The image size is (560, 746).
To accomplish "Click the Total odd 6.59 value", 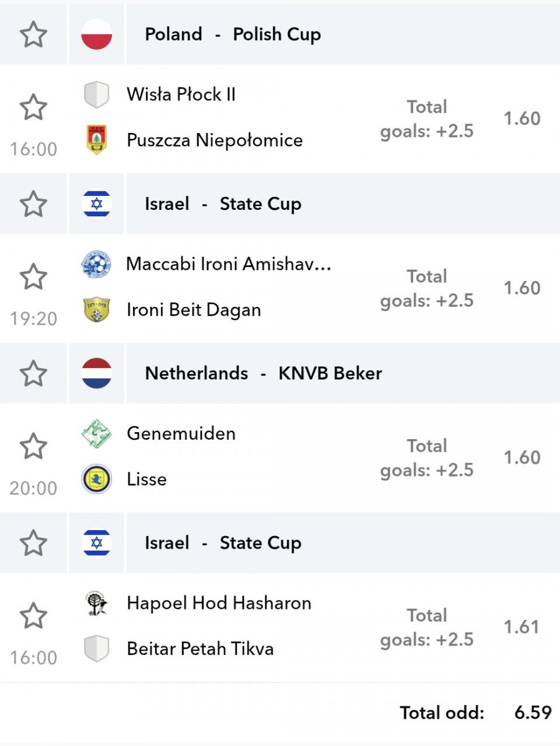I will (x=533, y=712).
